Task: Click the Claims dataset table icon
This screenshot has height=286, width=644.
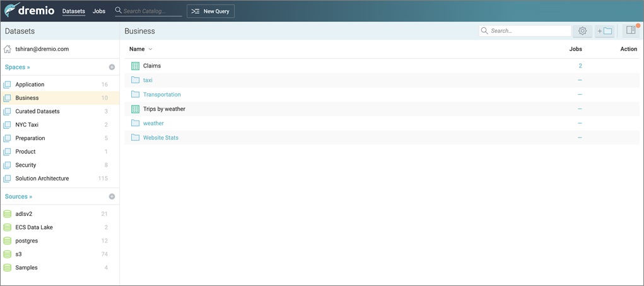Action: [x=135, y=66]
